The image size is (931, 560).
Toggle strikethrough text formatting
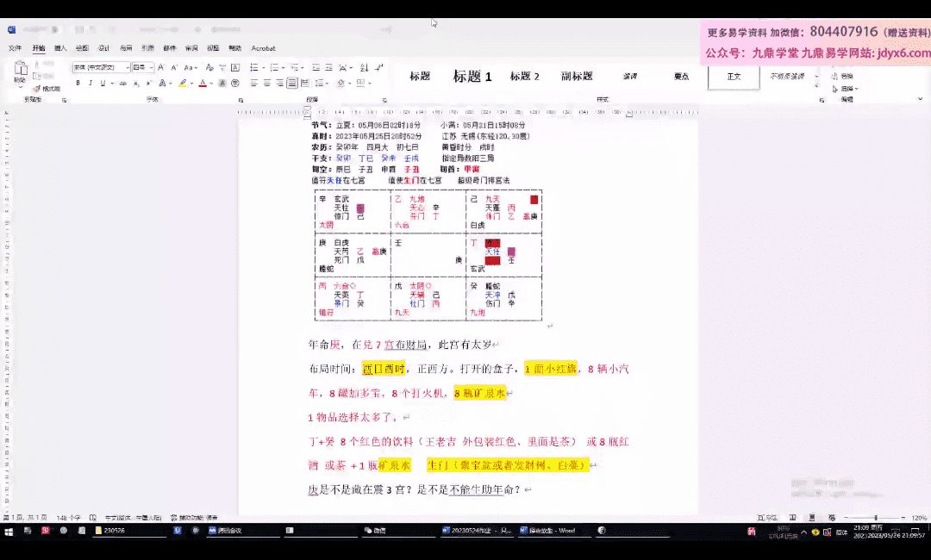point(122,84)
